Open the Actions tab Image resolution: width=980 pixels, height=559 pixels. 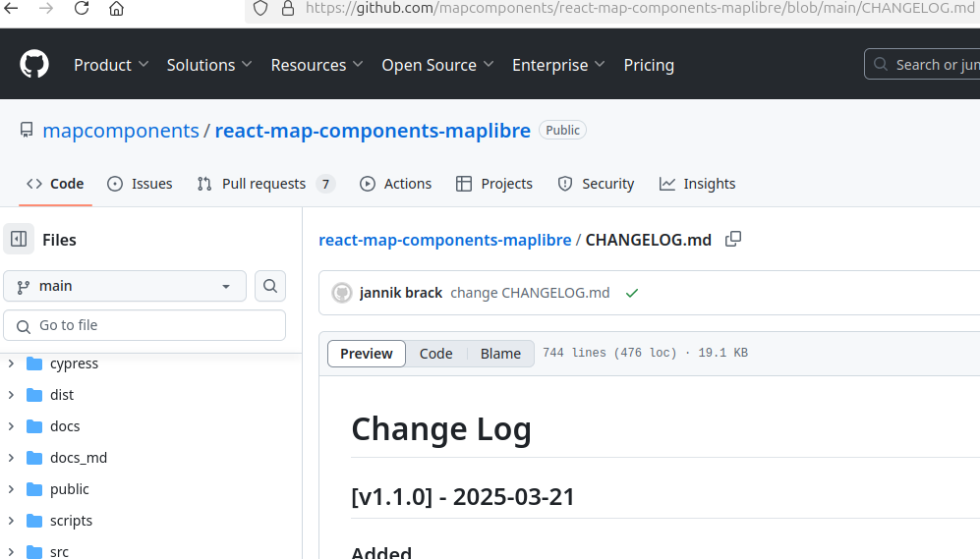395,184
